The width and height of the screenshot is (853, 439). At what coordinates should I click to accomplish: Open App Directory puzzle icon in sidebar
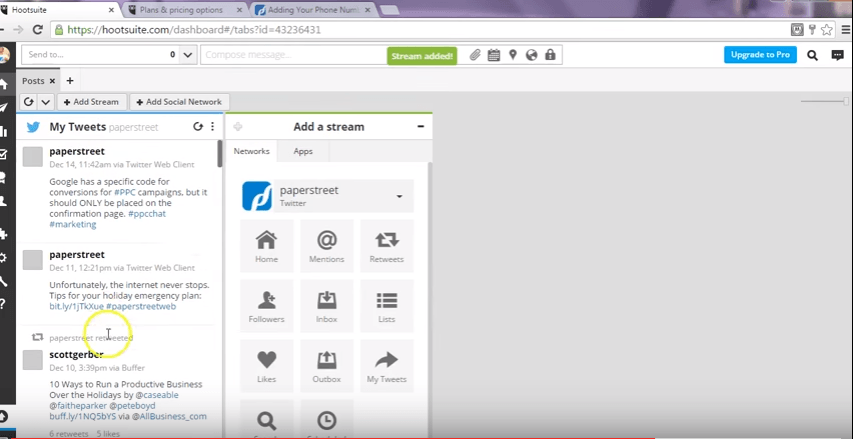[4, 234]
